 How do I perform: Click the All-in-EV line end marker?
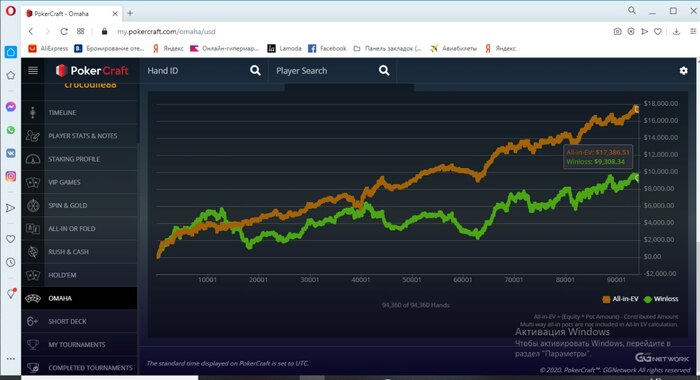click(637, 109)
